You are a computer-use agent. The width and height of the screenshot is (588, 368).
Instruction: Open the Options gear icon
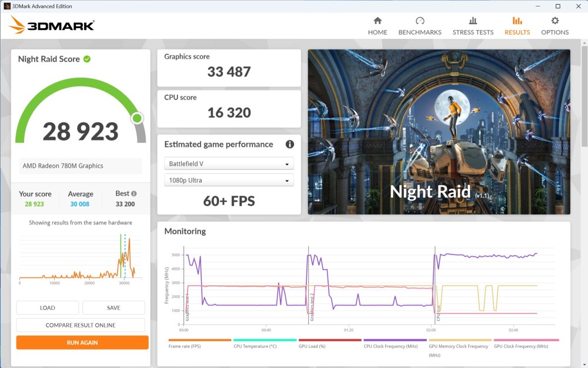click(554, 21)
